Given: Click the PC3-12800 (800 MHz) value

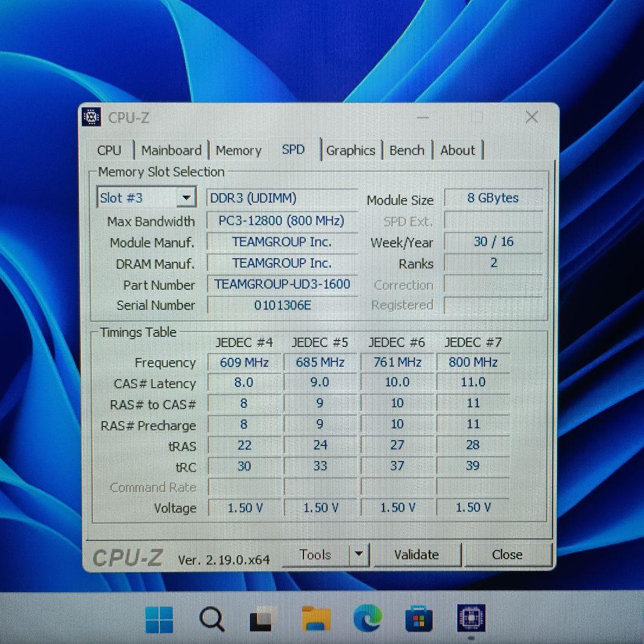Looking at the screenshot, I should (x=282, y=221).
